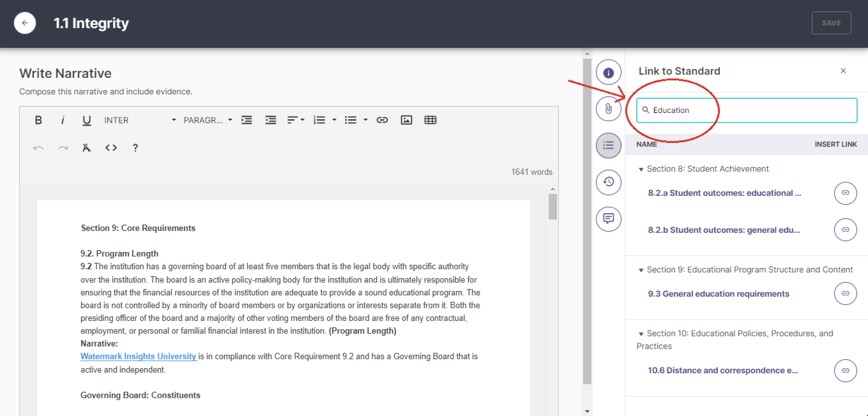Insert link for 9.3 General education
The image size is (868, 416).
pos(845,293)
